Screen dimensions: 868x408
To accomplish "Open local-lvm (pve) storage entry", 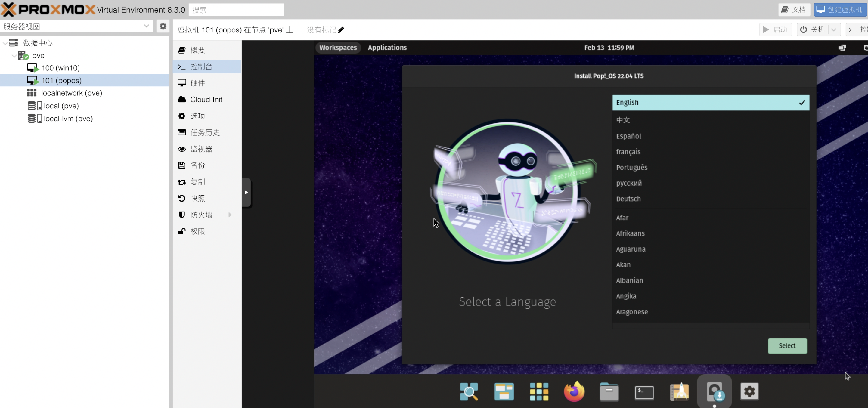I will pos(85,118).
